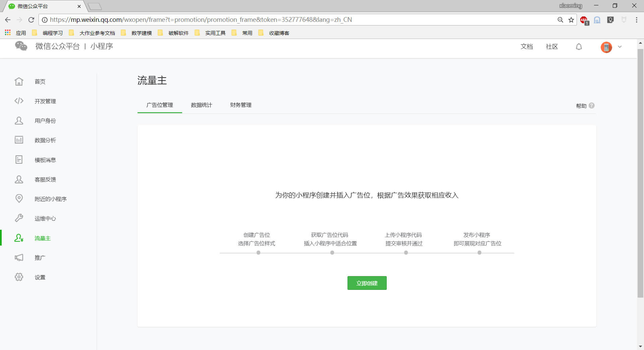Click scrollbar down arrow
Screen dimensions: 644x350
coord(640,346)
